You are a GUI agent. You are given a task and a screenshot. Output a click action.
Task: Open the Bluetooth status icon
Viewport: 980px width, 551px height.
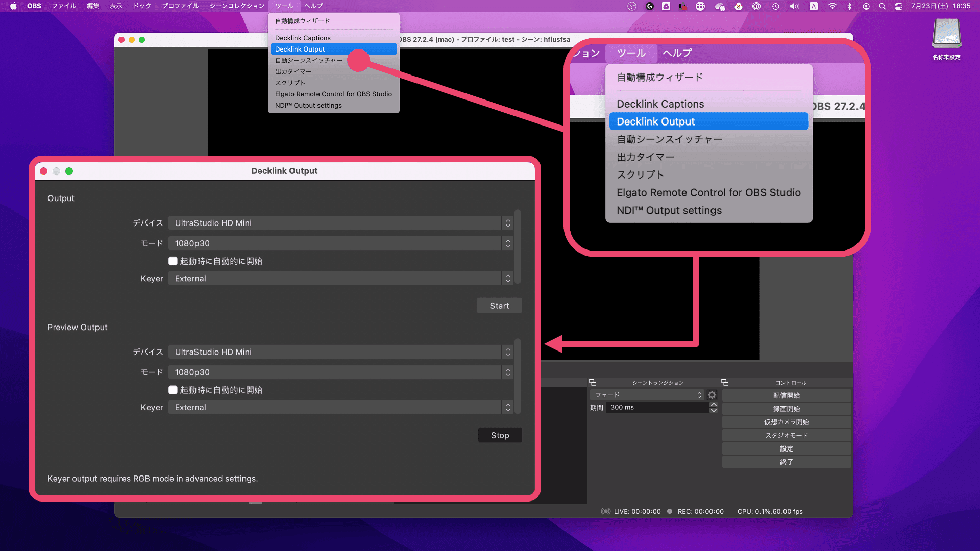pos(849,6)
